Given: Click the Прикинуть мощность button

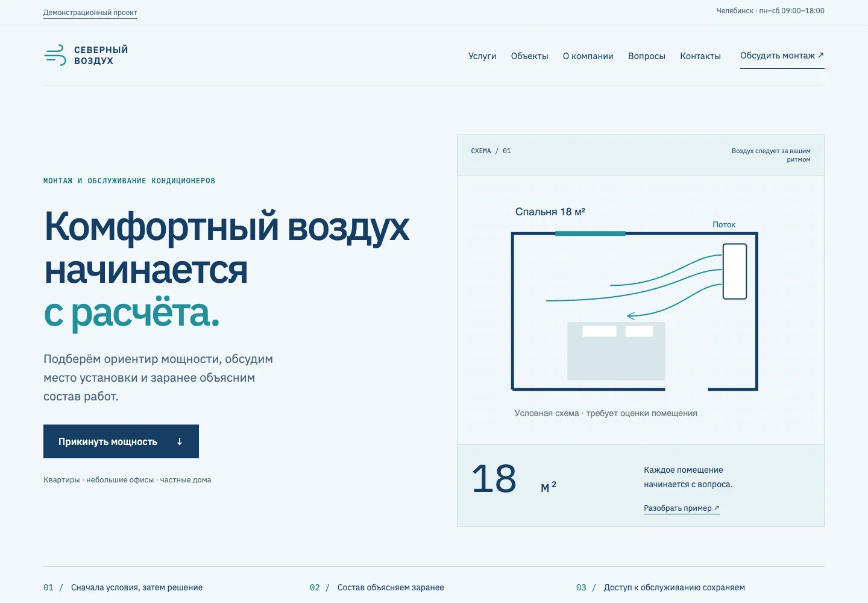Looking at the screenshot, I should (121, 441).
